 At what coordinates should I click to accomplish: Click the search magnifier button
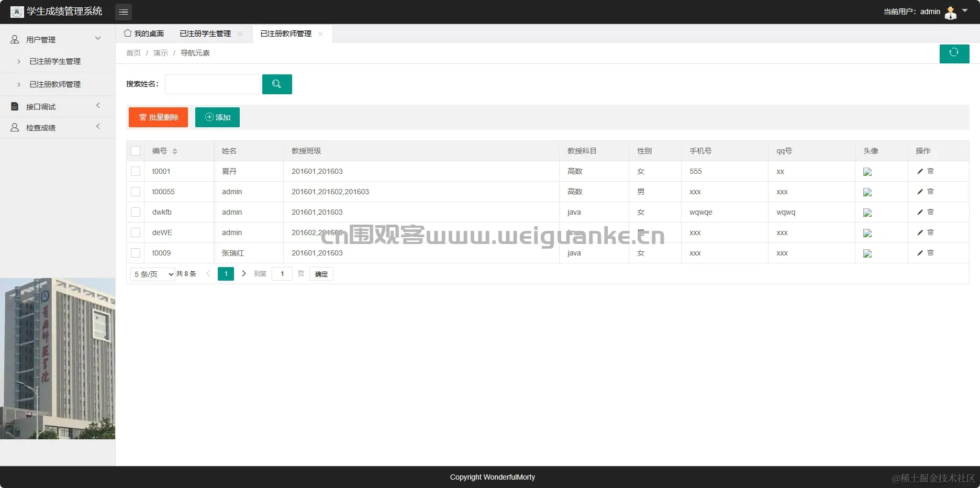(277, 84)
